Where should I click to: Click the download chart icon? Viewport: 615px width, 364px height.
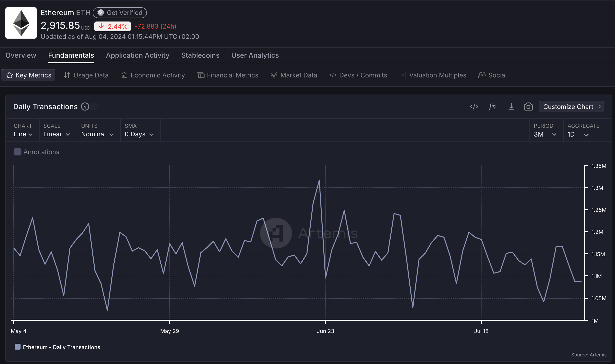511,107
